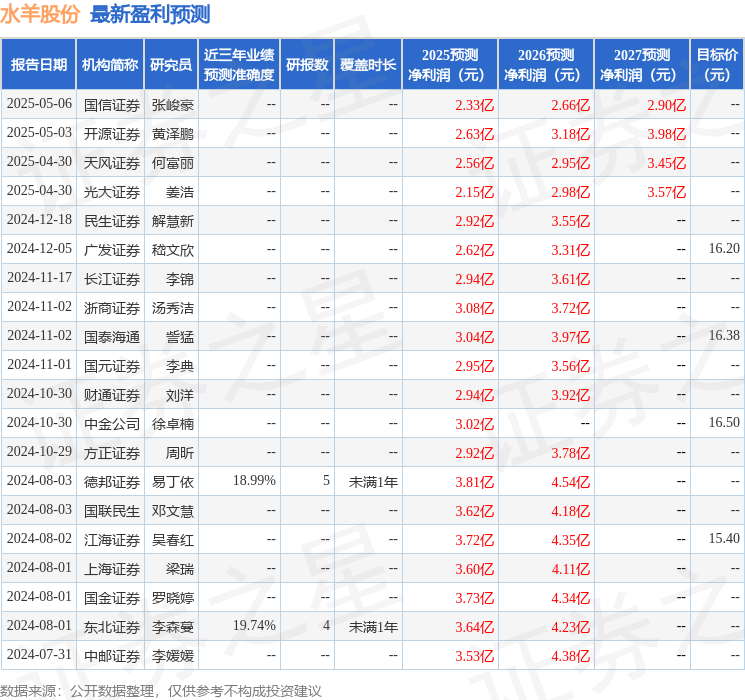This screenshot has height=700, width=745.
Task: Click the 3.92亿 profit value
Action: (x=570, y=395)
